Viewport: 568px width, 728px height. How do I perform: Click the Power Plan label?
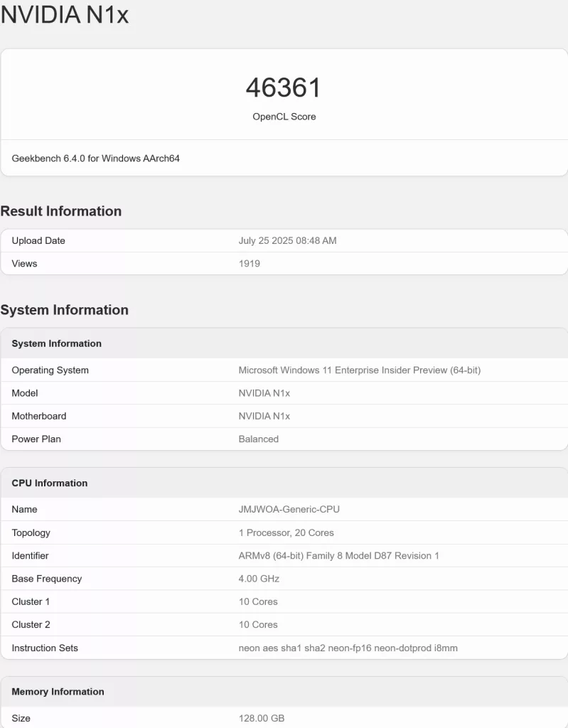pyautogui.click(x=36, y=439)
